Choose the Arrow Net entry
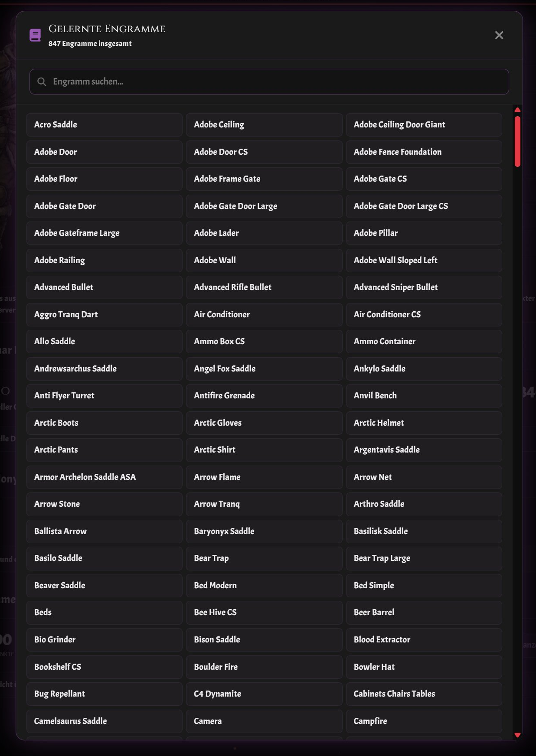536x756 pixels. pyautogui.click(x=424, y=477)
